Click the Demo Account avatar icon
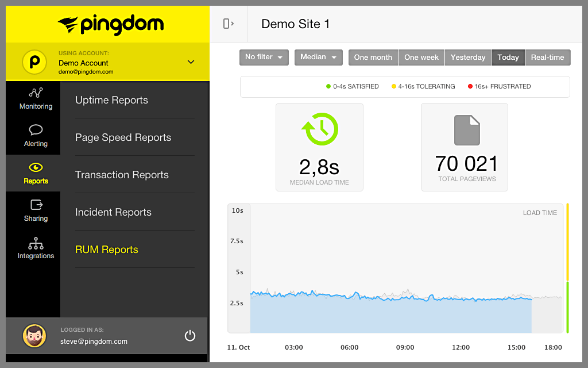The width and height of the screenshot is (588, 368). [34, 62]
